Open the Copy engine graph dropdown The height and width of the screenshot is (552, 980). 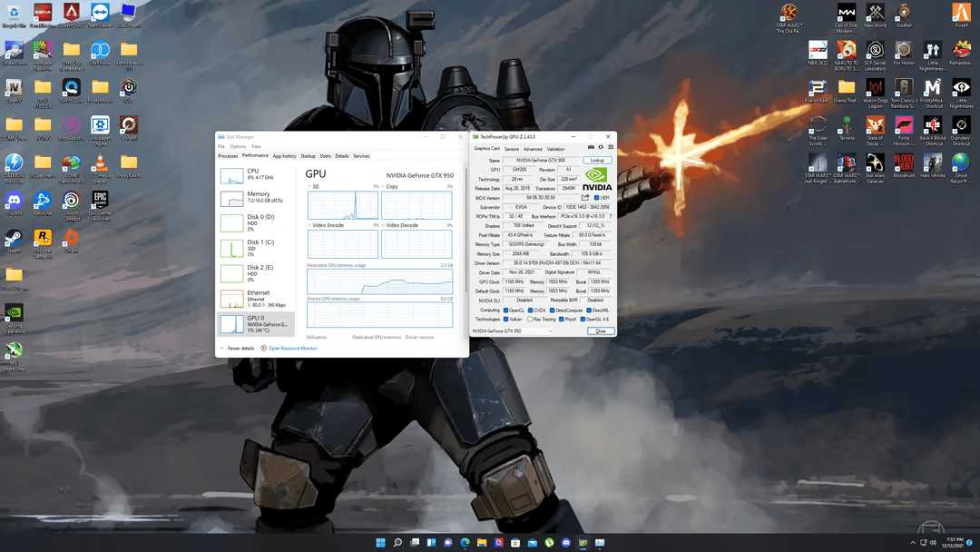click(383, 186)
